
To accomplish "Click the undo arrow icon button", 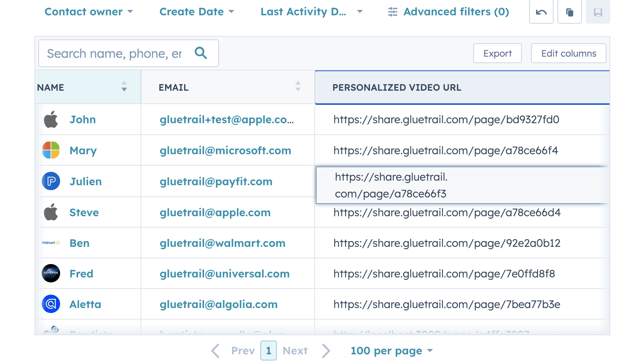I will click(541, 12).
